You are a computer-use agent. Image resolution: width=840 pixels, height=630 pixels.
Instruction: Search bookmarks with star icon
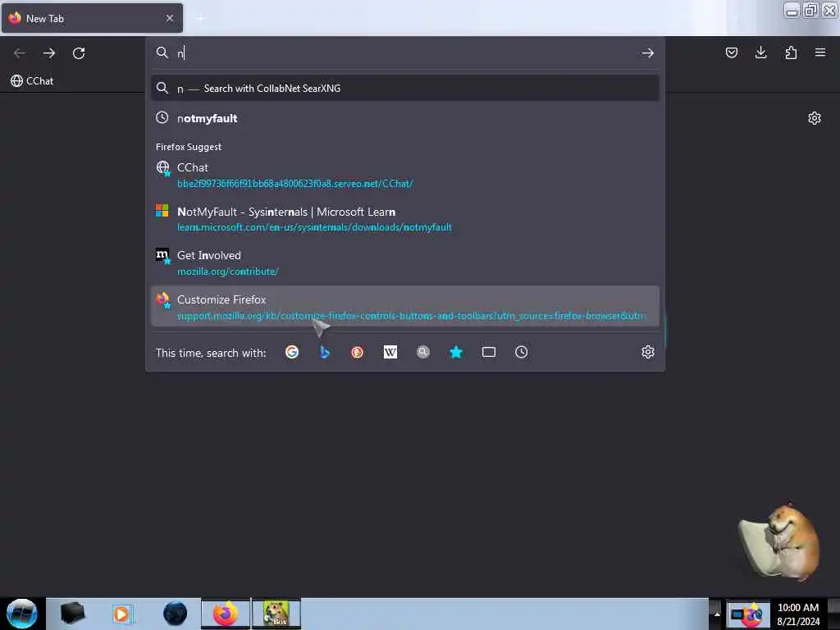tap(456, 352)
